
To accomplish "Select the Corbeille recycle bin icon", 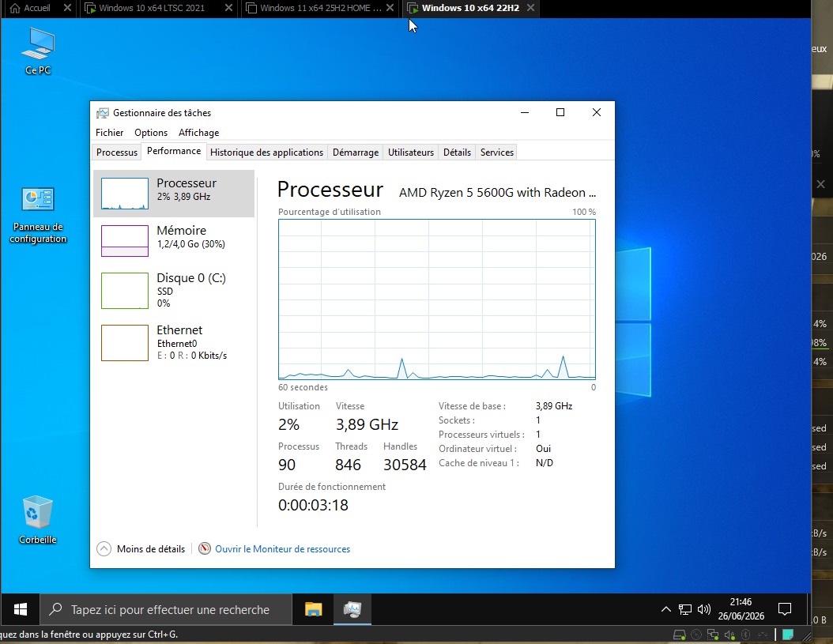I will [38, 520].
